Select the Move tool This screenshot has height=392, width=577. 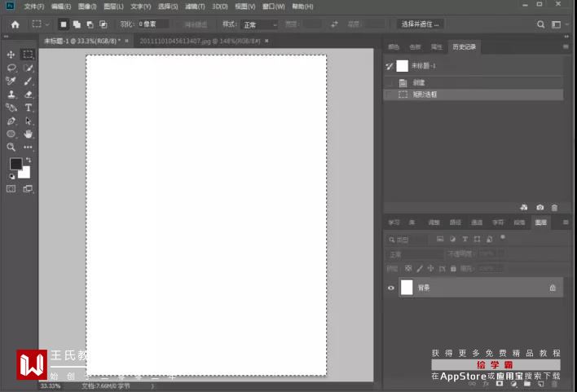[x=11, y=55]
